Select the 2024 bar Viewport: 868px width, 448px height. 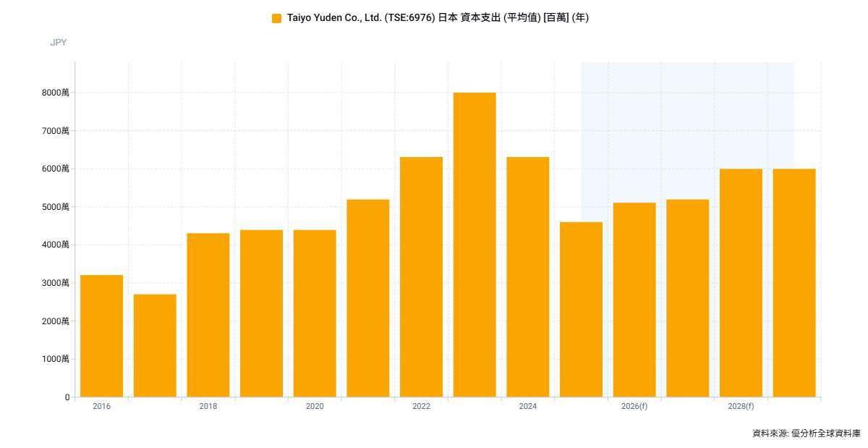[528, 276]
